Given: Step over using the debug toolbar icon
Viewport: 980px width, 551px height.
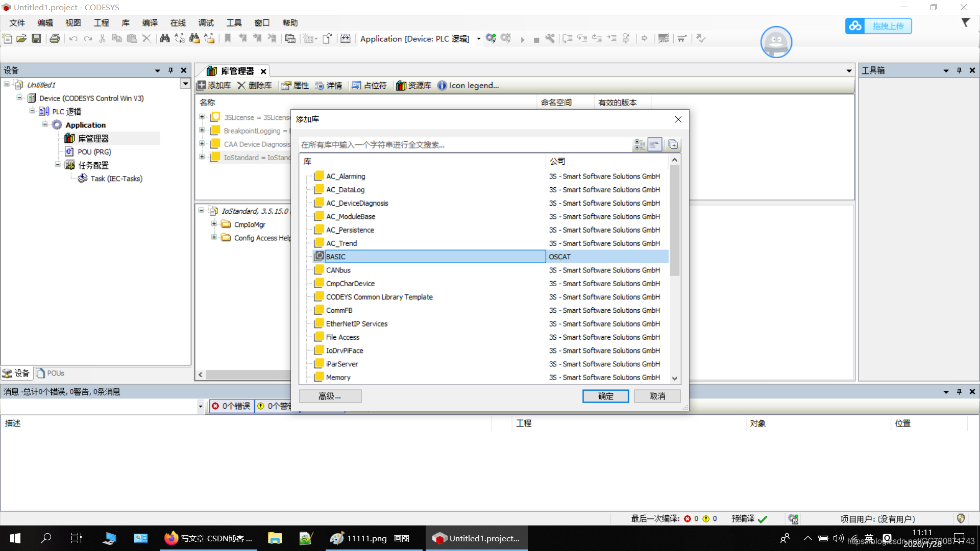Looking at the screenshot, I should [567, 38].
